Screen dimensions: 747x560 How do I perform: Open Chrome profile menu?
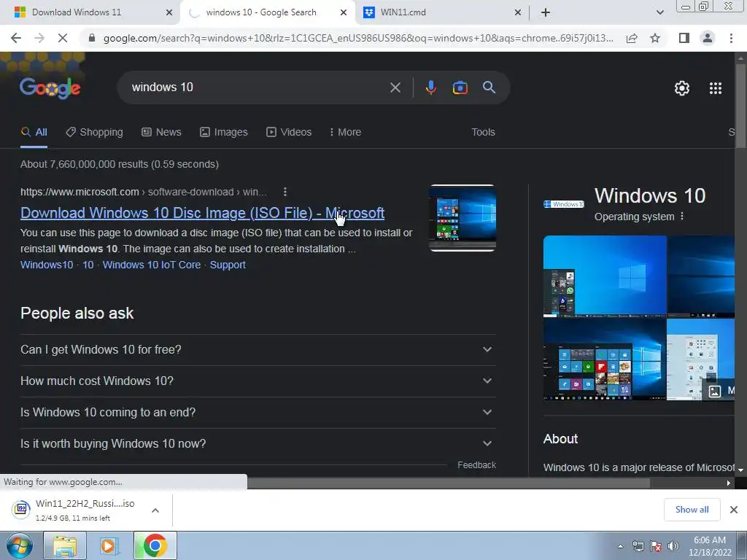click(x=708, y=38)
